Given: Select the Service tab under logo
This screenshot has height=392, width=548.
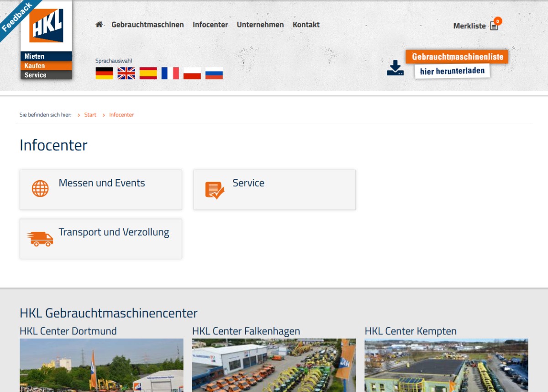Looking at the screenshot, I should point(46,75).
